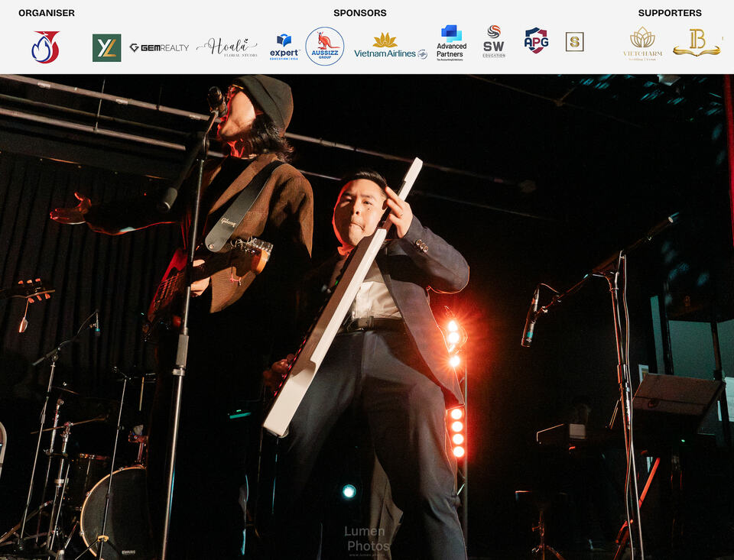Image resolution: width=734 pixels, height=560 pixels.
Task: Click the eXpert Education Visa logo
Action: coord(284,47)
